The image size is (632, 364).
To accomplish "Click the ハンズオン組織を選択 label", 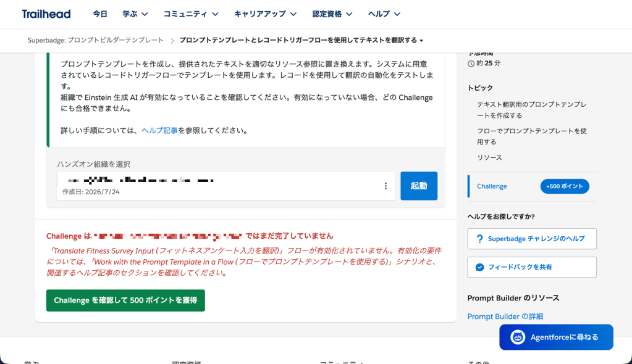I will click(x=93, y=164).
